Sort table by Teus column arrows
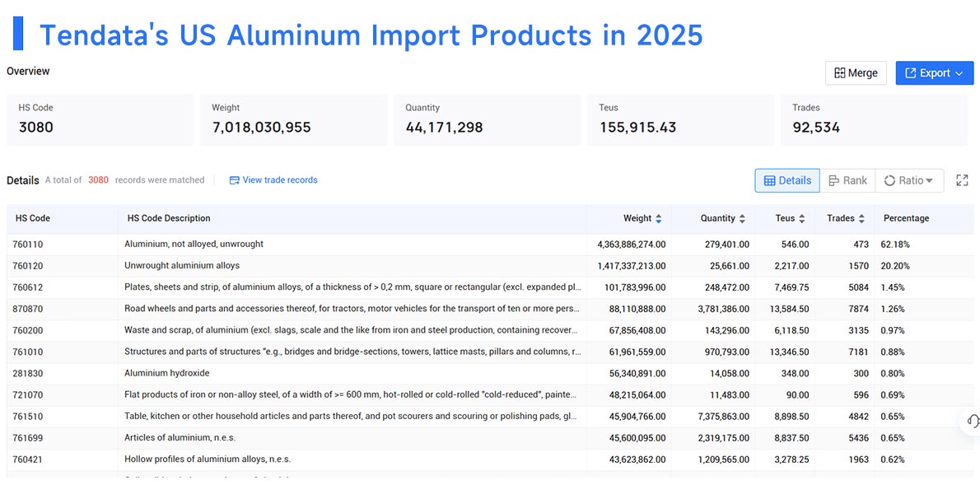Image resolution: width=980 pixels, height=485 pixels. coord(802,219)
